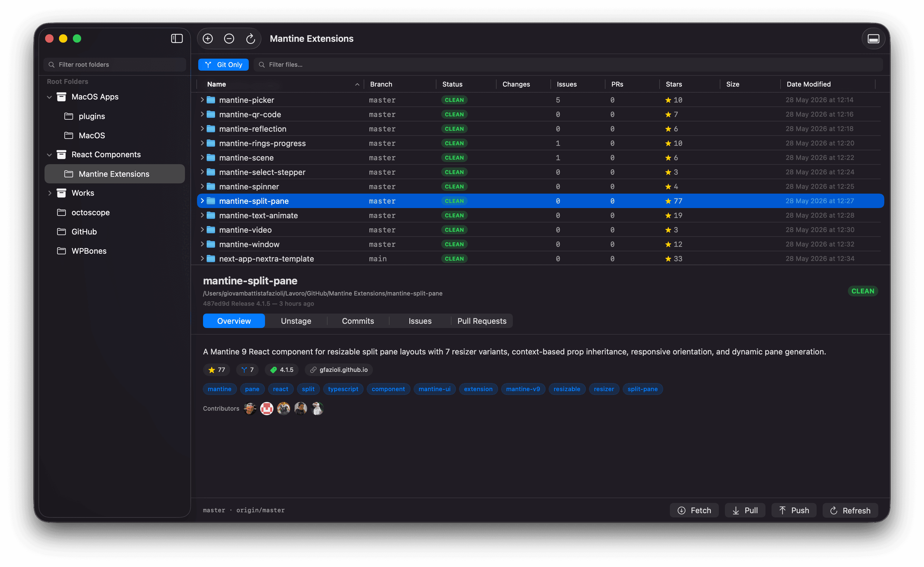Select Mantine Extensions in the sidebar
The image size is (924, 567).
[114, 174]
